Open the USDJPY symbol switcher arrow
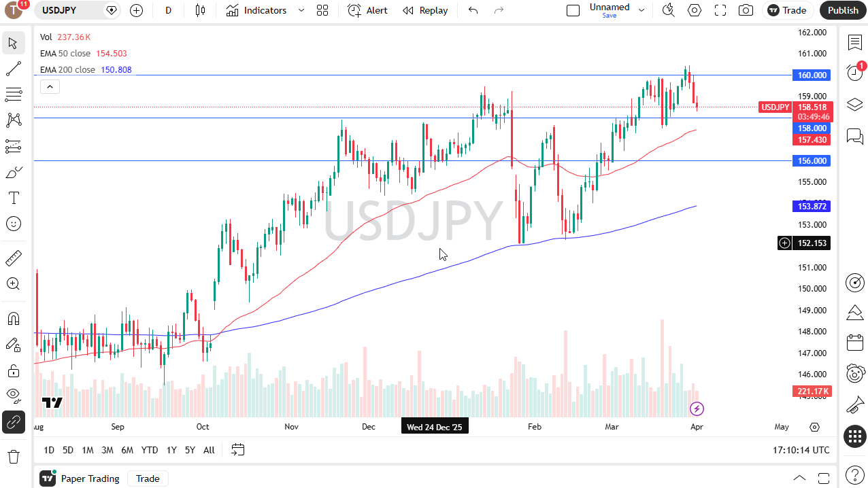 tap(110, 10)
